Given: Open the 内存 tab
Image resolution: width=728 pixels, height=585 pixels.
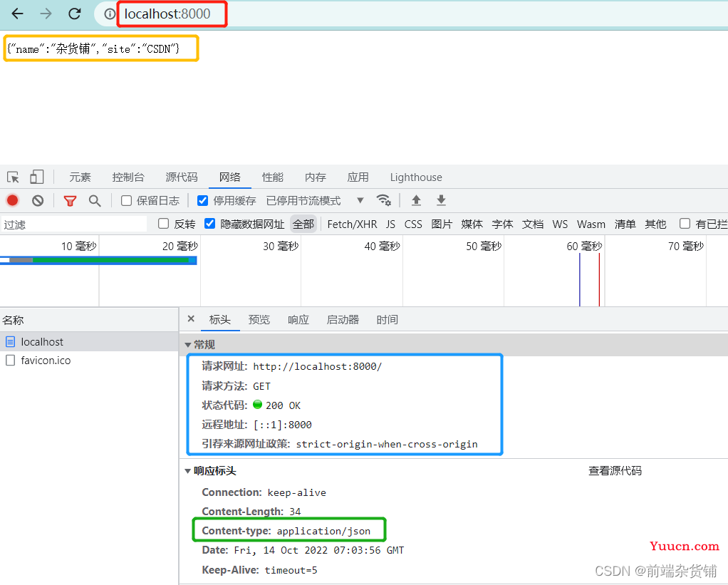Looking at the screenshot, I should (x=316, y=177).
